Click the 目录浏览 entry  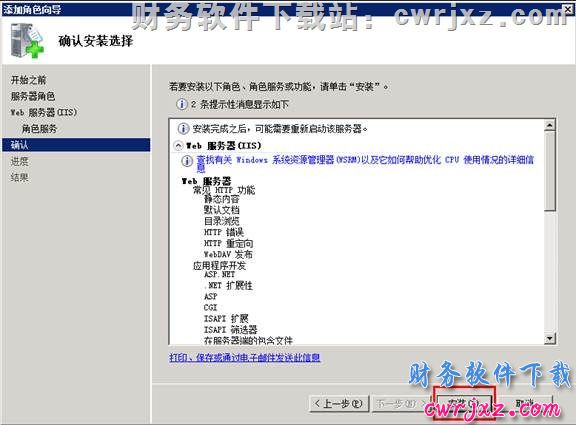point(222,221)
